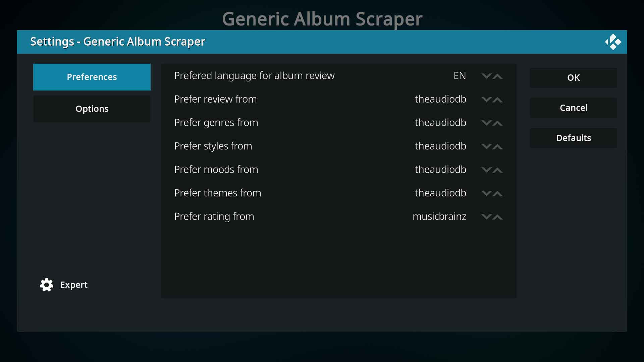This screenshot has width=644, height=362.
Task: Switch to Options tab
Action: (x=92, y=108)
